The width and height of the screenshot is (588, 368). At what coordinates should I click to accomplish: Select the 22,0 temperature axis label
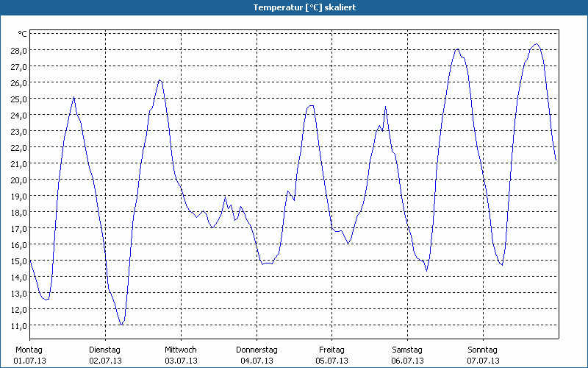point(19,148)
